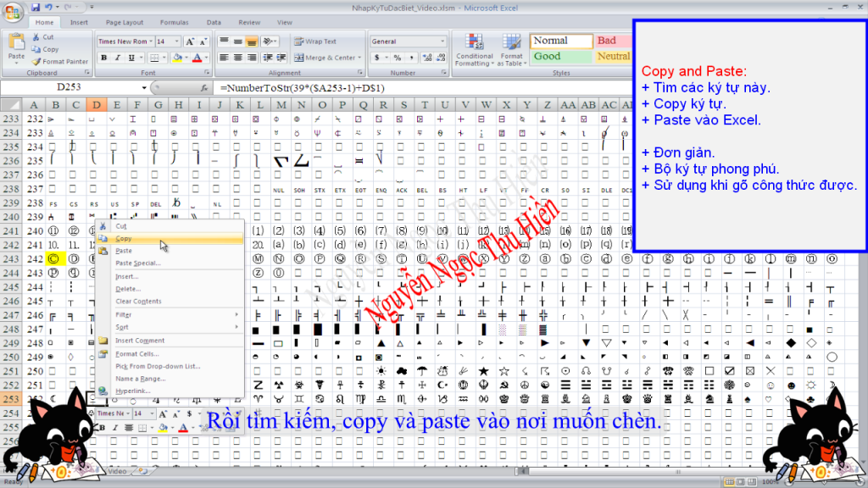The image size is (868, 488).
Task: Expand the Filter submenu
Action: coord(170,315)
